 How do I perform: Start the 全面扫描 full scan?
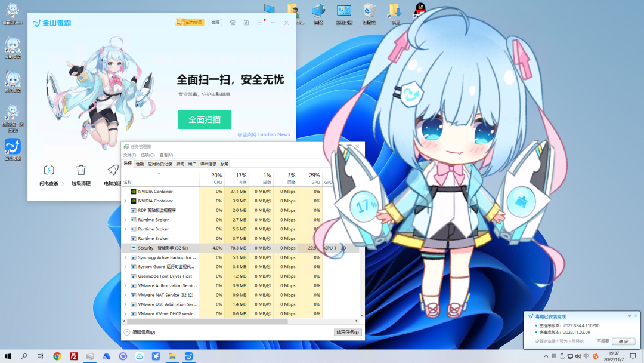[205, 119]
